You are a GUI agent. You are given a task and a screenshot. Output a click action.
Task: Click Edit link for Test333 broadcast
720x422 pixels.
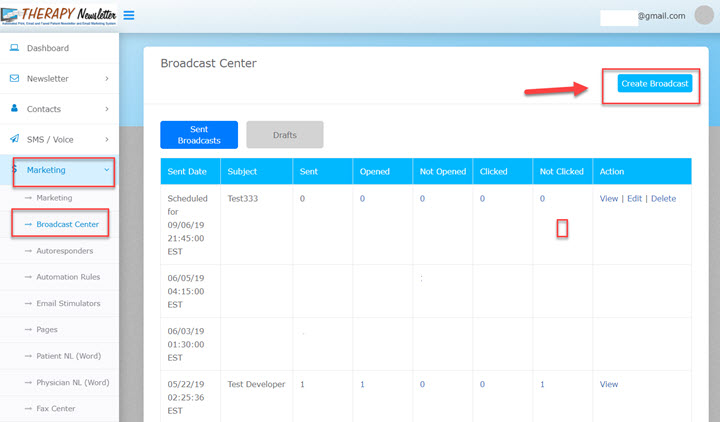[x=634, y=199]
